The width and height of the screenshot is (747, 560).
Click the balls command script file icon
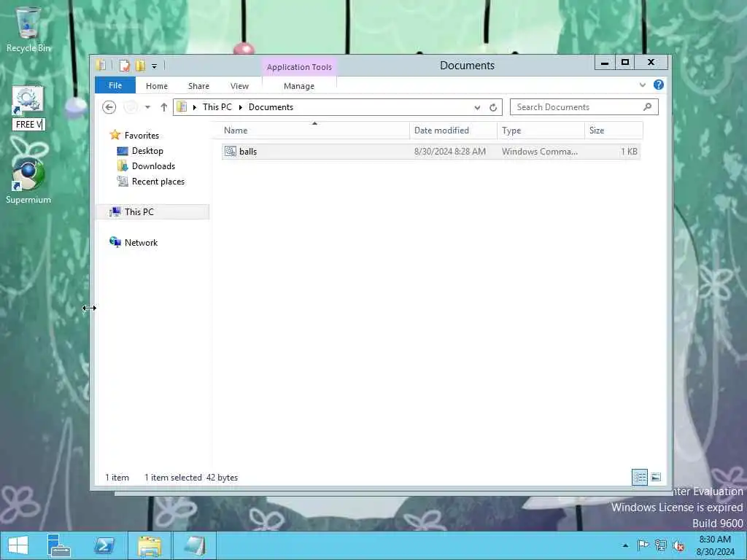tap(231, 152)
